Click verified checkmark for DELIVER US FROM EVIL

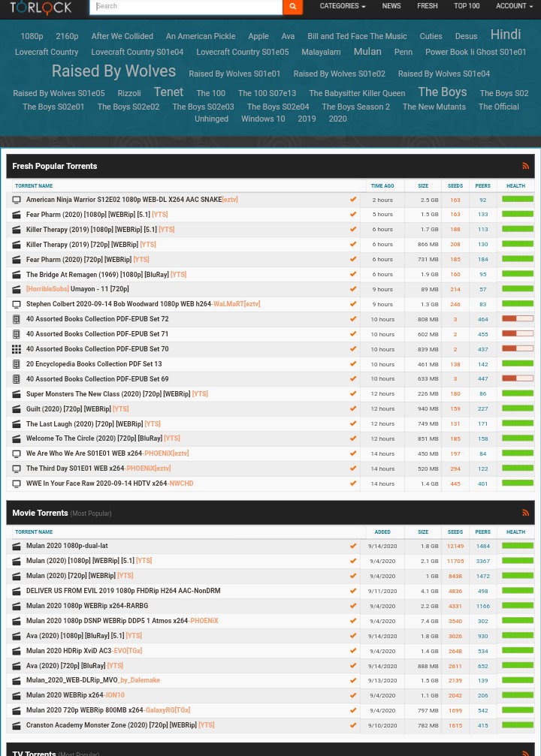pos(353,591)
